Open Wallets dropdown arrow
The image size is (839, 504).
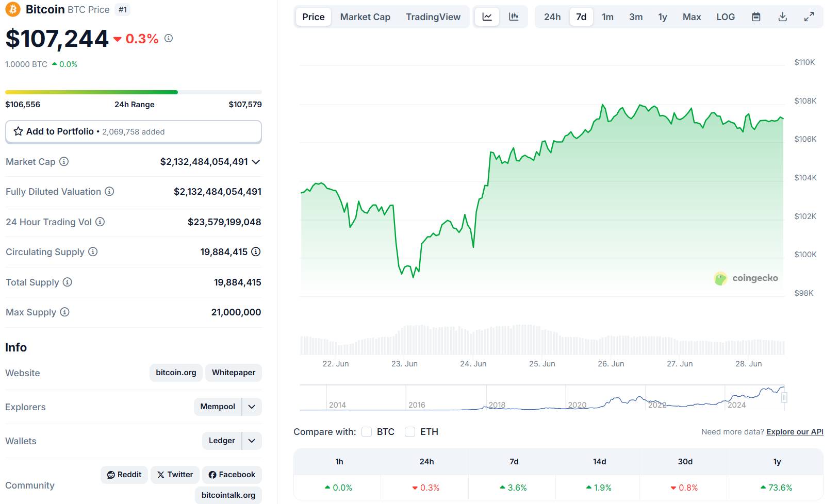click(252, 441)
